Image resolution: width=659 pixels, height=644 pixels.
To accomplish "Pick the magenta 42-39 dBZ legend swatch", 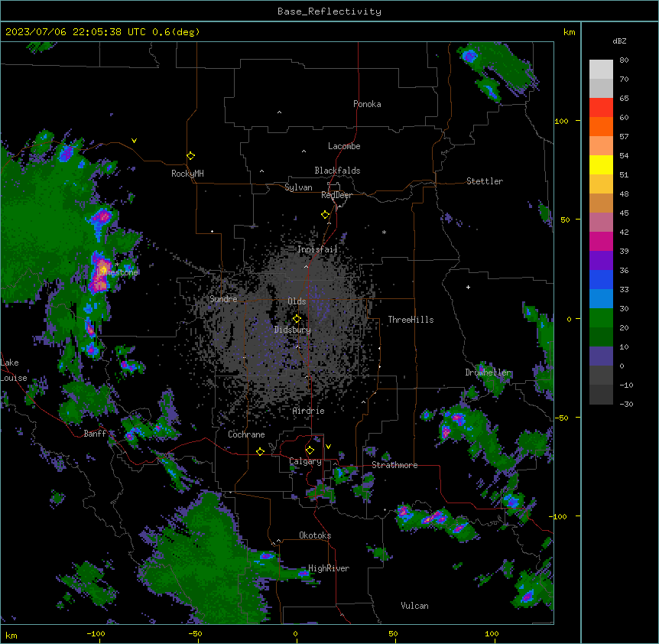I will click(601, 241).
